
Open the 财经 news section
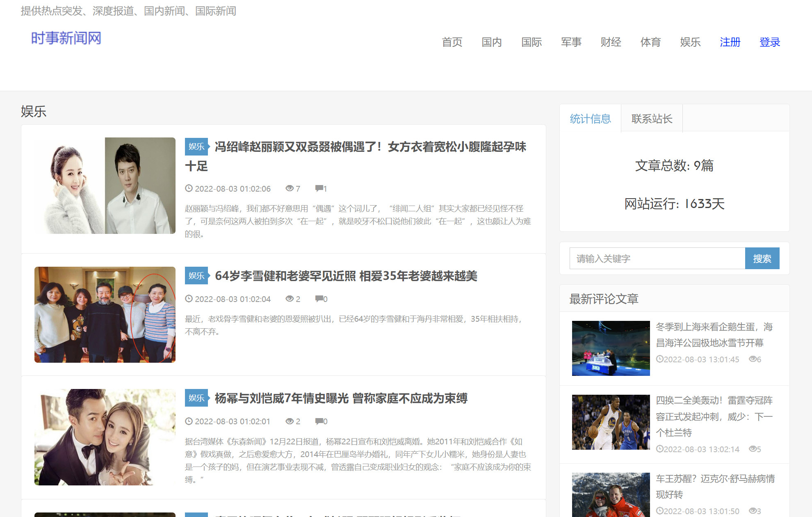[x=611, y=42]
